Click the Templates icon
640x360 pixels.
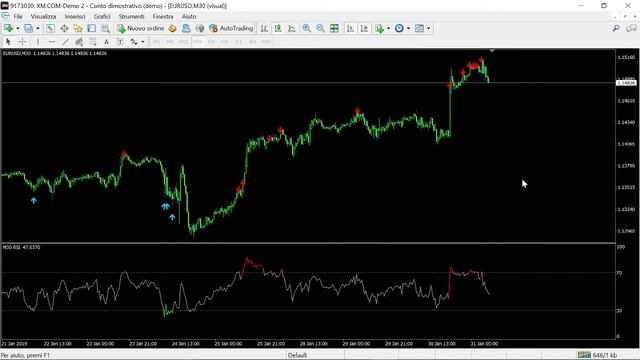(x=419, y=28)
